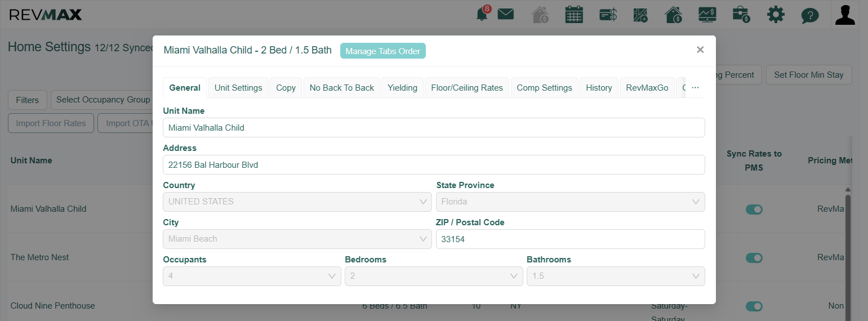
Task: Switch to the Unit Settings tab
Action: coord(238,88)
